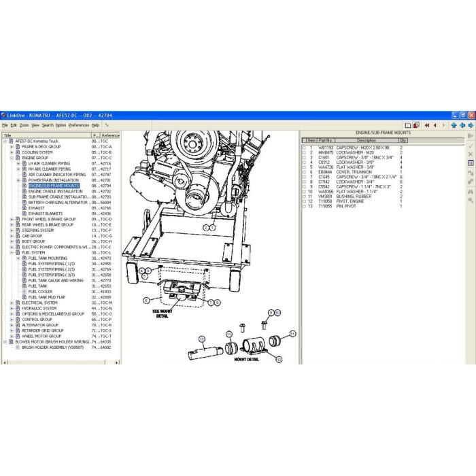This screenshot has height=476, width=476.
Task: Click the Qty column header
Action: point(403,141)
